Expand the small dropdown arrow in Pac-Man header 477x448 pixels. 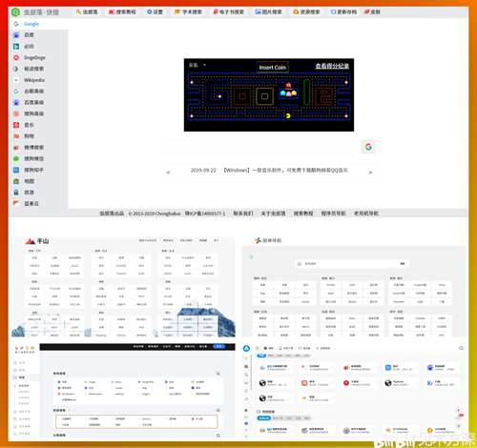point(204,65)
